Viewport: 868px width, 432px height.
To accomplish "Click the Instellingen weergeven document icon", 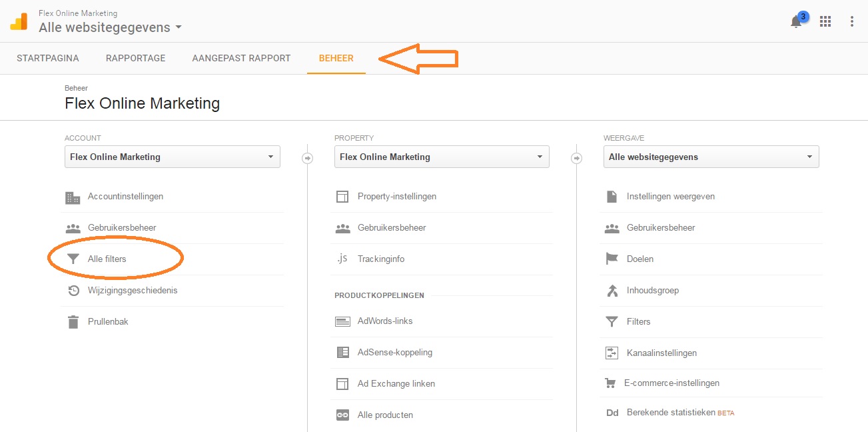I will 612,197.
